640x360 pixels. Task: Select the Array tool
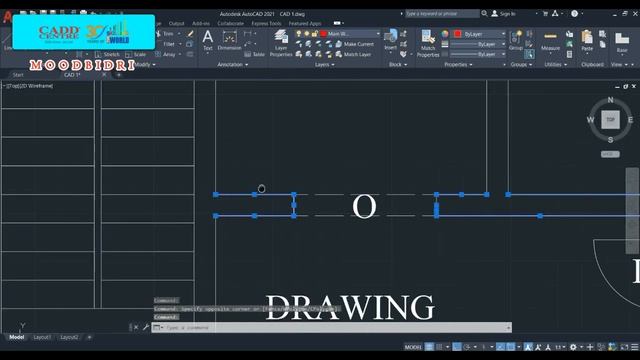(x=166, y=54)
